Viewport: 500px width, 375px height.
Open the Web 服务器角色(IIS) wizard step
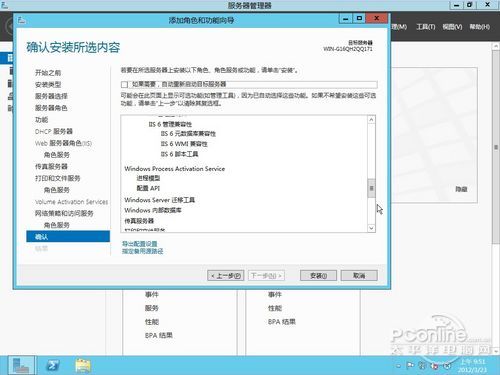63,143
